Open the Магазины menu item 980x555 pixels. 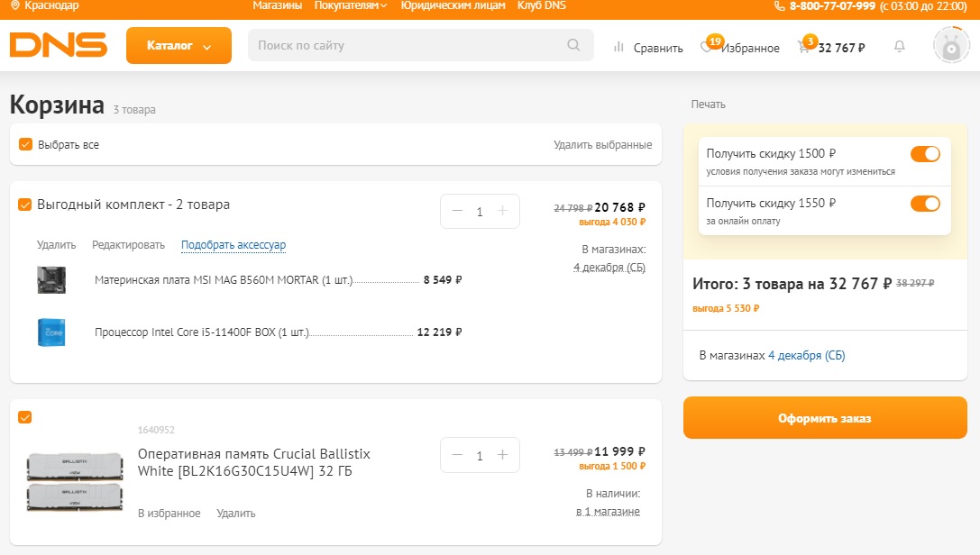pyautogui.click(x=277, y=6)
